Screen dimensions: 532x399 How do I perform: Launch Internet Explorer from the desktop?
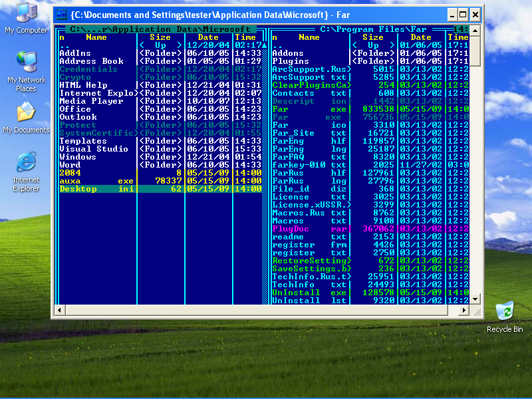(x=26, y=172)
